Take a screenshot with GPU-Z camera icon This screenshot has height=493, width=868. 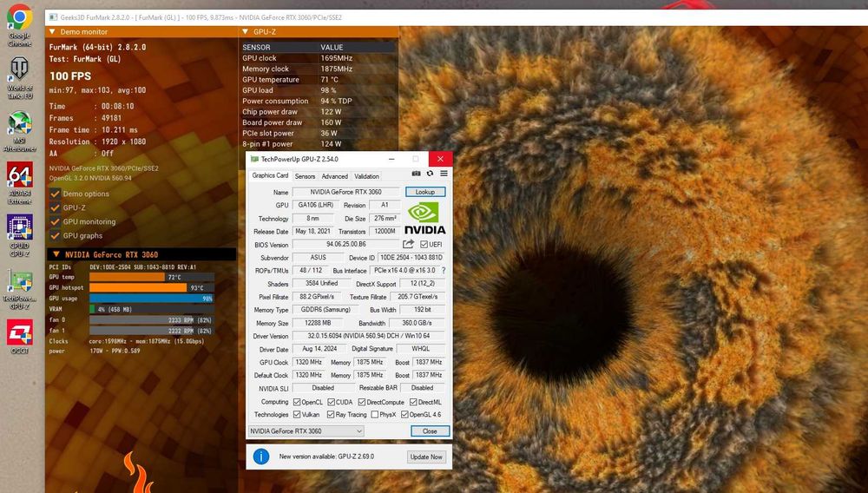pyautogui.click(x=416, y=174)
